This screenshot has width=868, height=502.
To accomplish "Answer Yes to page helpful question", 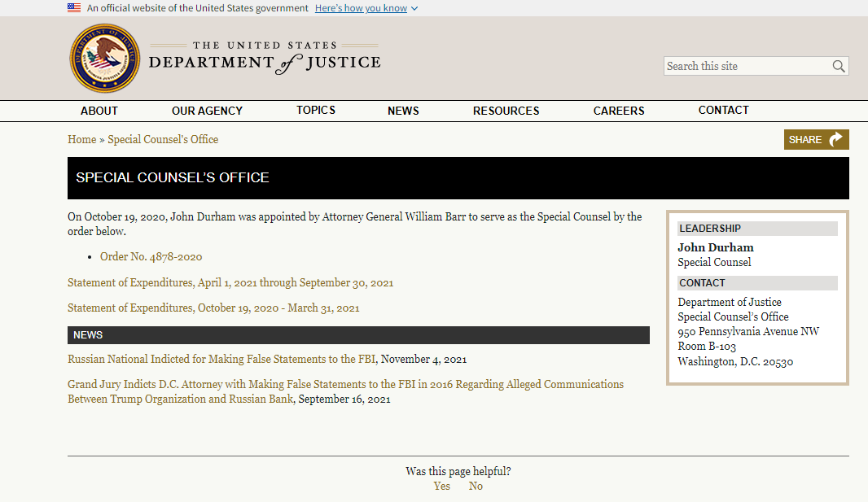I will point(442,486).
